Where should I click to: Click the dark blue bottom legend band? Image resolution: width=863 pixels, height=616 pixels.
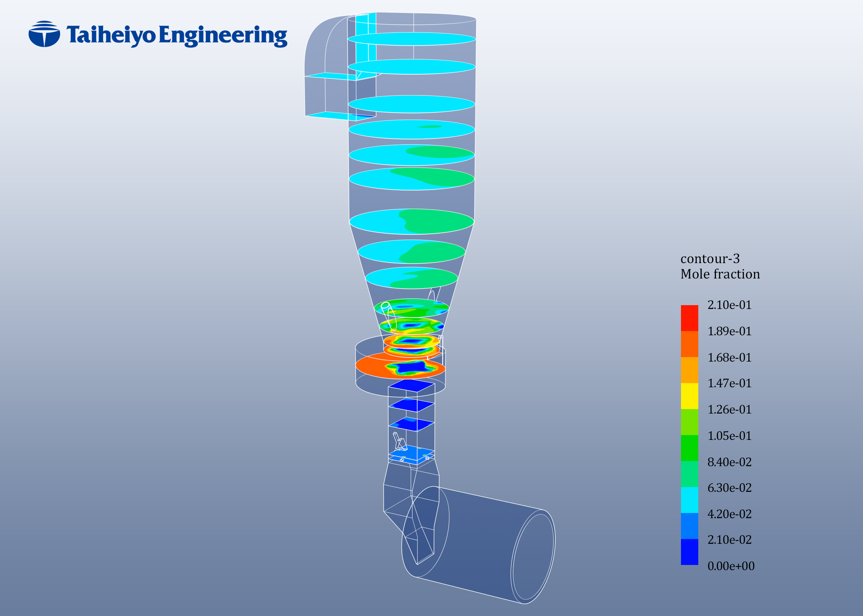point(689,552)
